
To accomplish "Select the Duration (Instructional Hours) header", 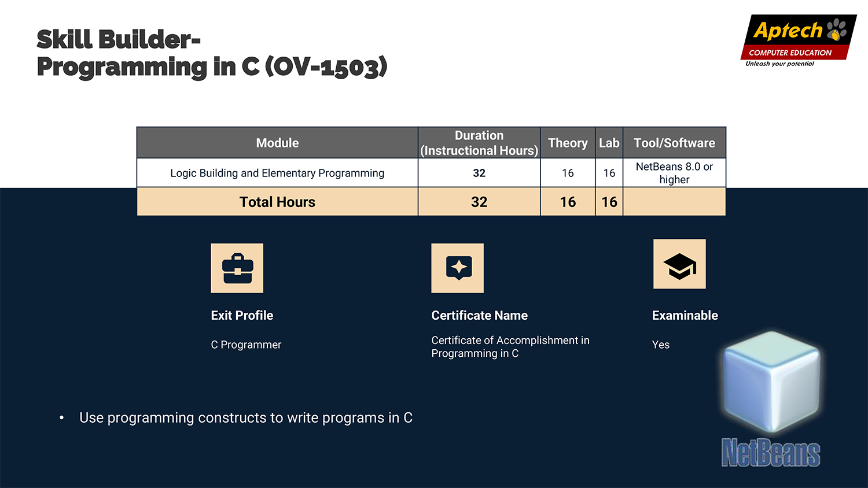I will [479, 143].
